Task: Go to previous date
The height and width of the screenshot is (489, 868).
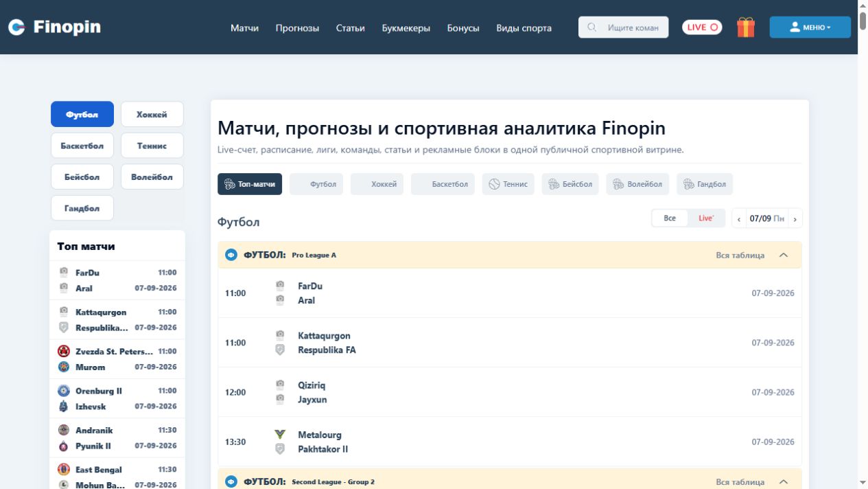Action: point(739,219)
